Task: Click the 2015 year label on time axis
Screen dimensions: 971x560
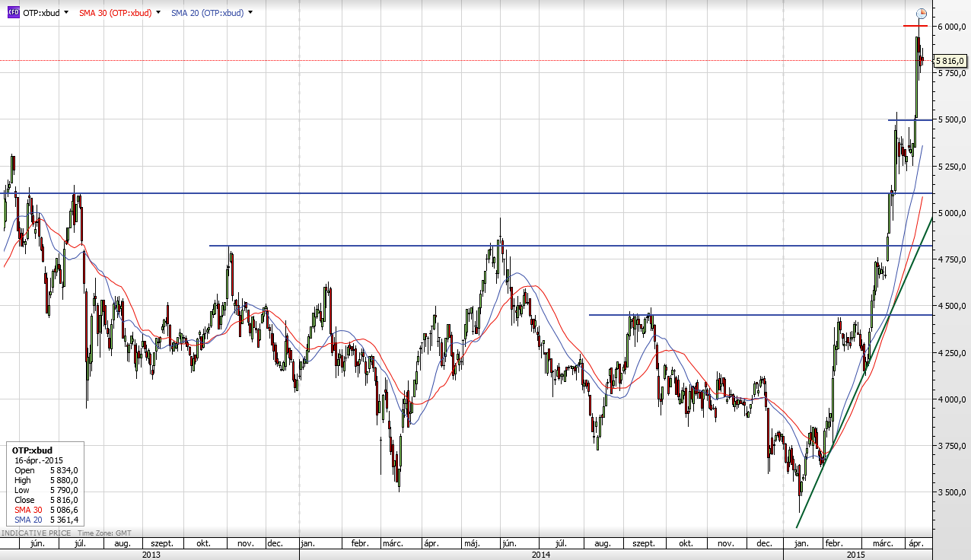Action: [858, 555]
